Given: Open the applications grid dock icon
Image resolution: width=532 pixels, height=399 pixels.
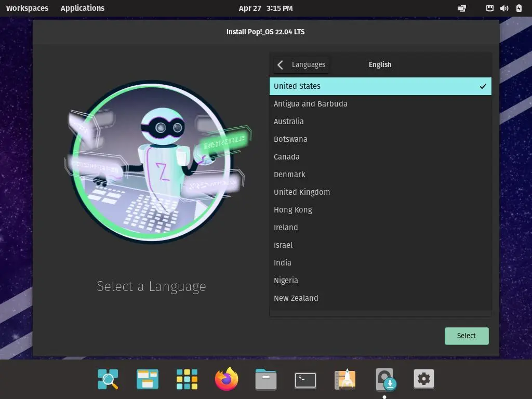Looking at the screenshot, I should [187, 379].
